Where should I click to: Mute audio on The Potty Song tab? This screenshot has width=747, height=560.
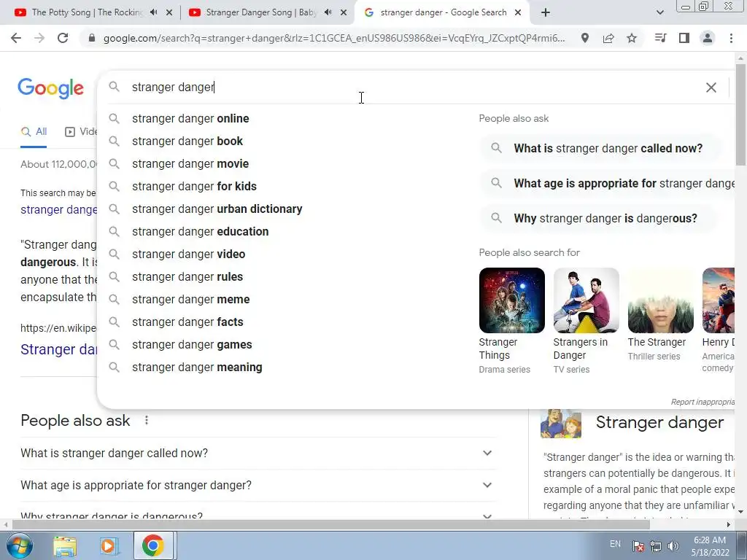point(153,12)
